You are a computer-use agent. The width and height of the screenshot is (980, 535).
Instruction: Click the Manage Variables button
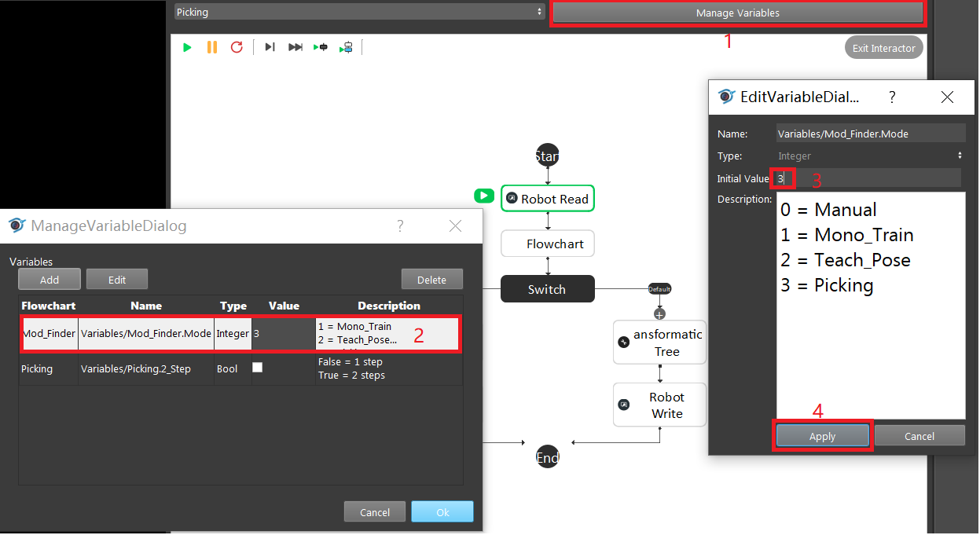(737, 13)
